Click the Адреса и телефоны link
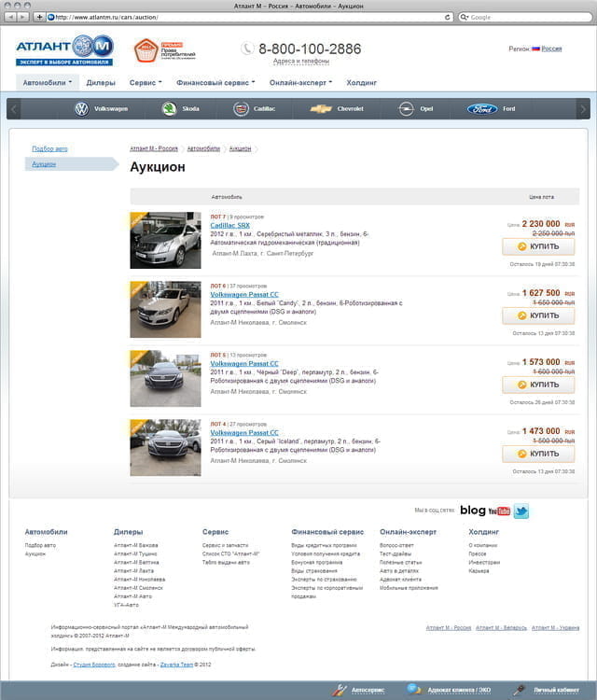 [x=301, y=62]
